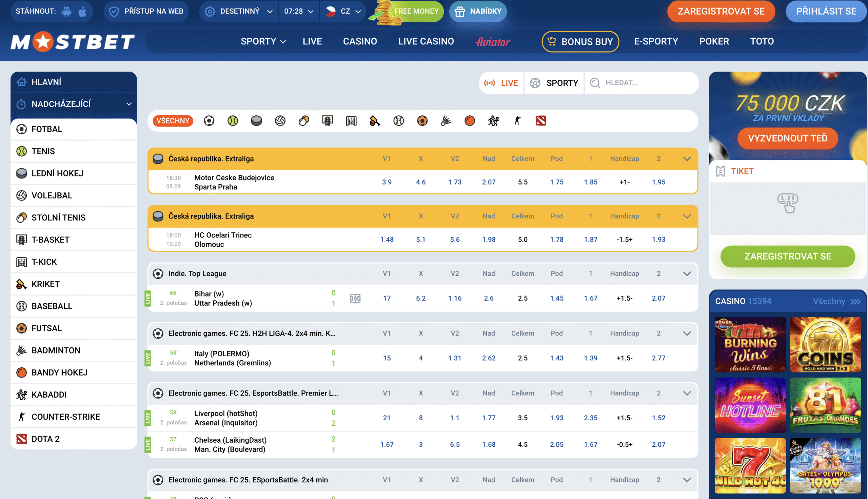This screenshot has height=499, width=868.
Task: Open the Sunset Hotline casino game
Action: [750, 405]
